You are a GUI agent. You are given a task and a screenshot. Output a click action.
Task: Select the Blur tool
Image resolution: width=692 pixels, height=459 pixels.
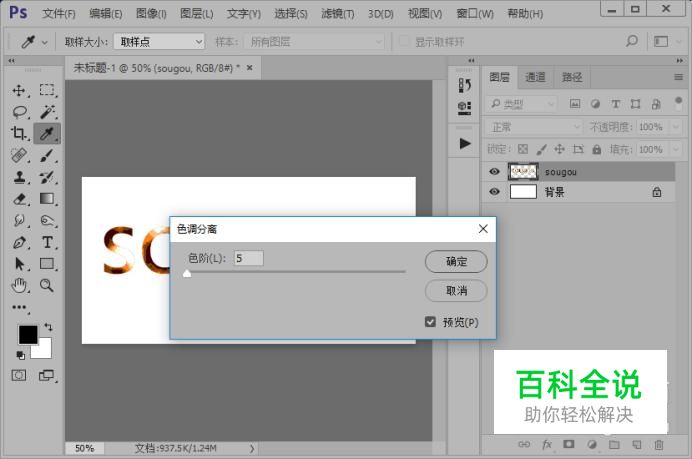coord(19,220)
